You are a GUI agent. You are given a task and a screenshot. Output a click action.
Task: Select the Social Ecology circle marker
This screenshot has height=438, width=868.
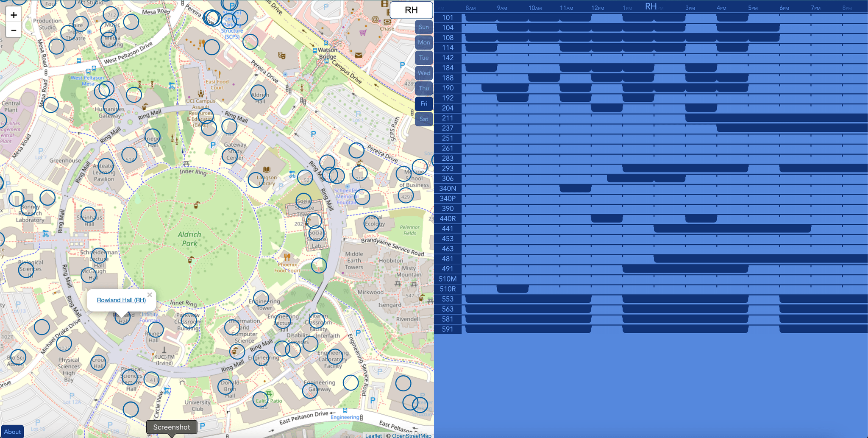(372, 223)
